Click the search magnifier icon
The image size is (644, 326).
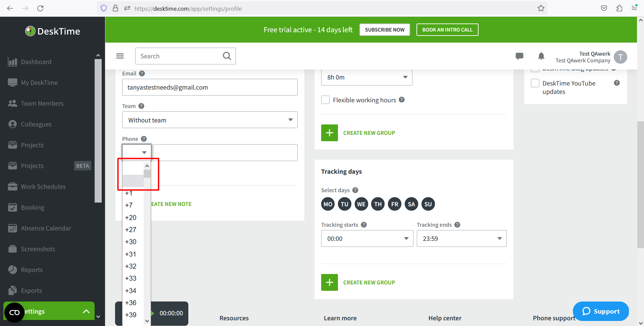(227, 56)
